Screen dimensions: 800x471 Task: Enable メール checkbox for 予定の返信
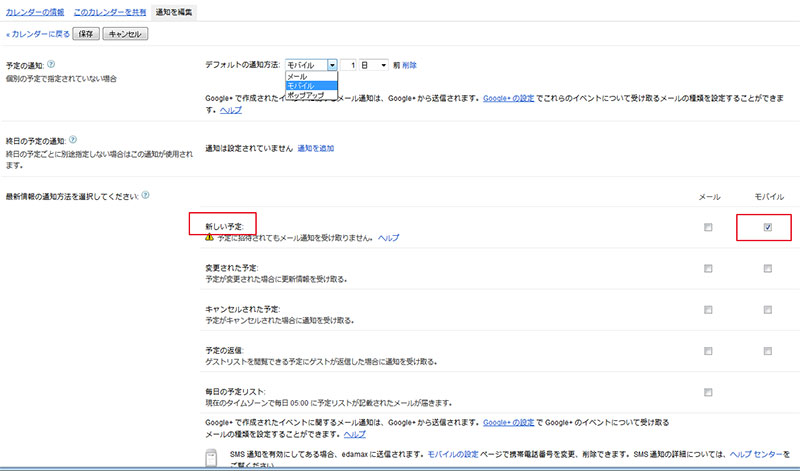[708, 351]
